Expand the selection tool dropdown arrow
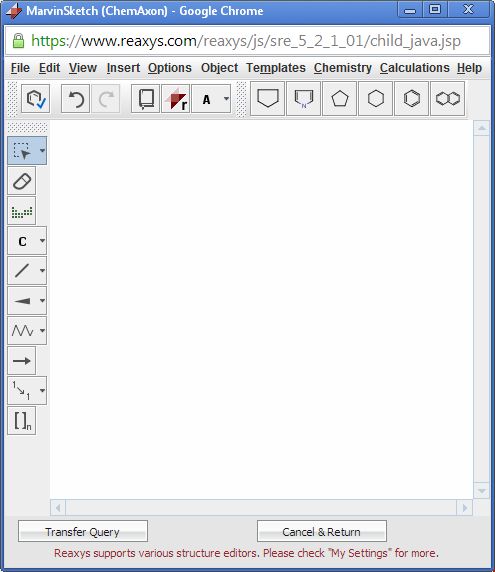The width and height of the screenshot is (495, 572). click(x=42, y=151)
